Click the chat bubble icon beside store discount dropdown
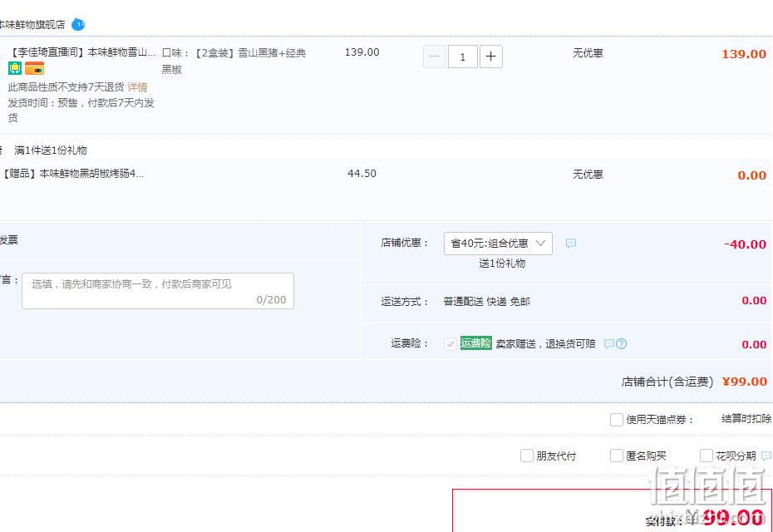 571,243
